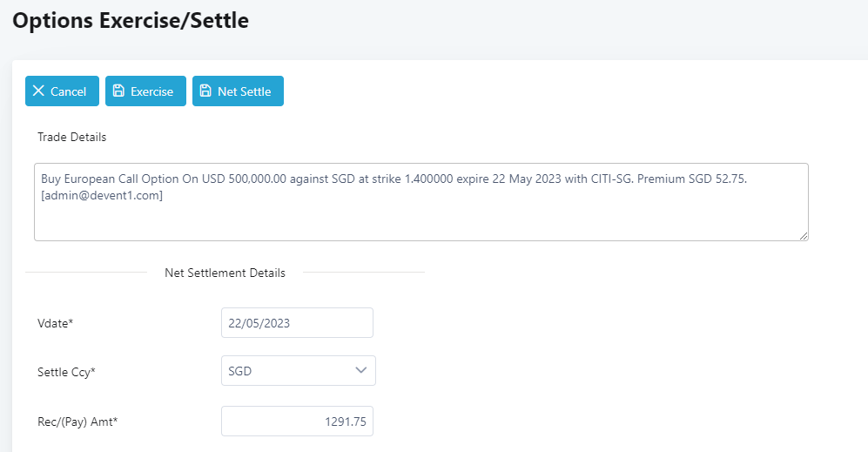
Task: Click the admin@devent1.com text in trade details
Action: (x=102, y=196)
